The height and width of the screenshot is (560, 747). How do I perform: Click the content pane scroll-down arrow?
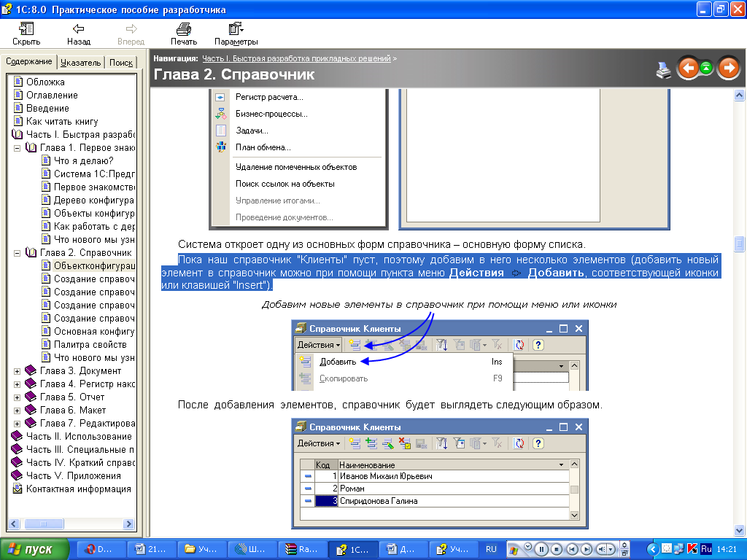tap(740, 530)
